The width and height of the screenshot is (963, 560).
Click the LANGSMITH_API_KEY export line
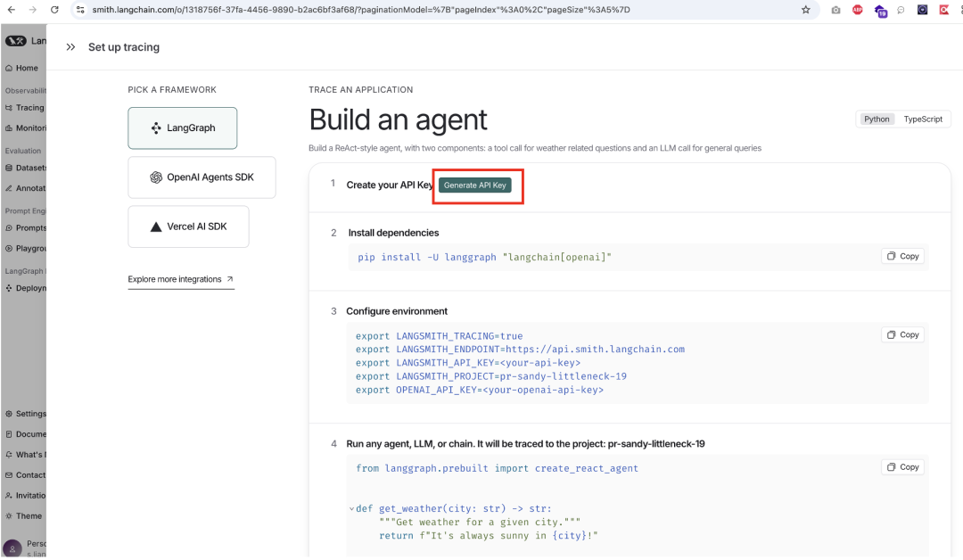468,363
